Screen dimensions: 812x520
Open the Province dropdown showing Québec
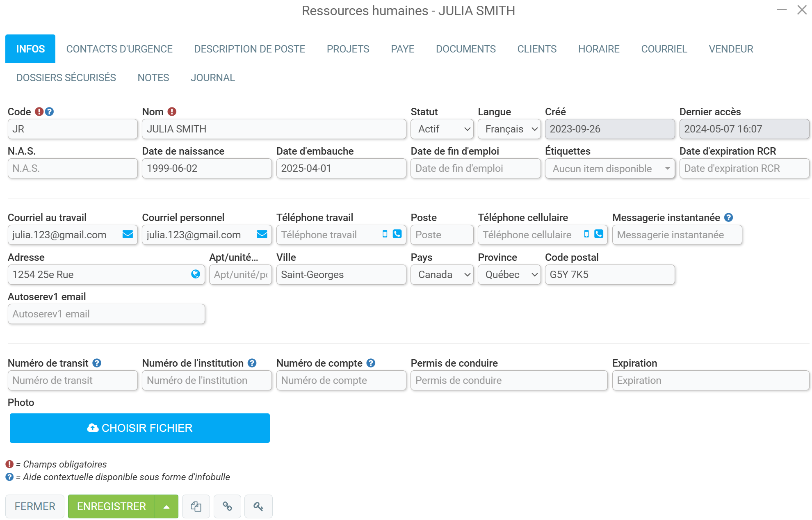(x=509, y=275)
